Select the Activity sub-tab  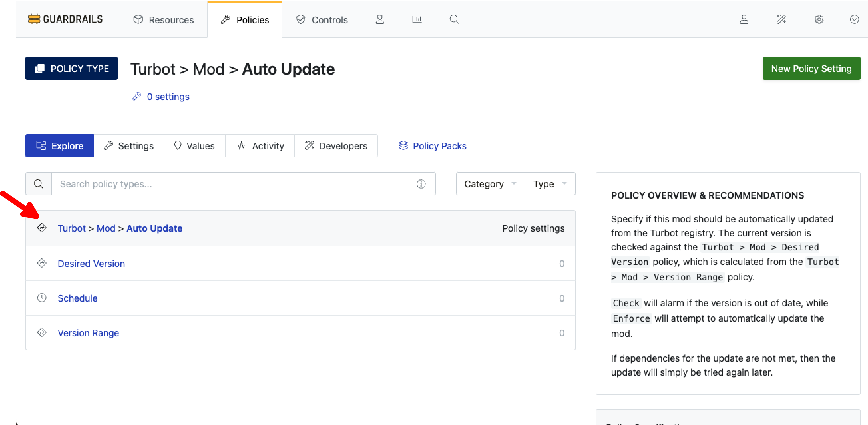(x=260, y=146)
